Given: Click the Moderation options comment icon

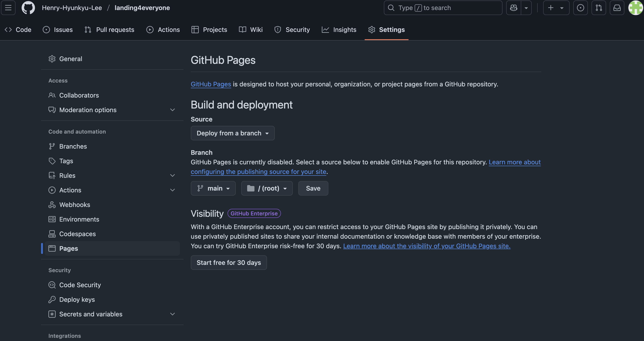Looking at the screenshot, I should pos(52,110).
